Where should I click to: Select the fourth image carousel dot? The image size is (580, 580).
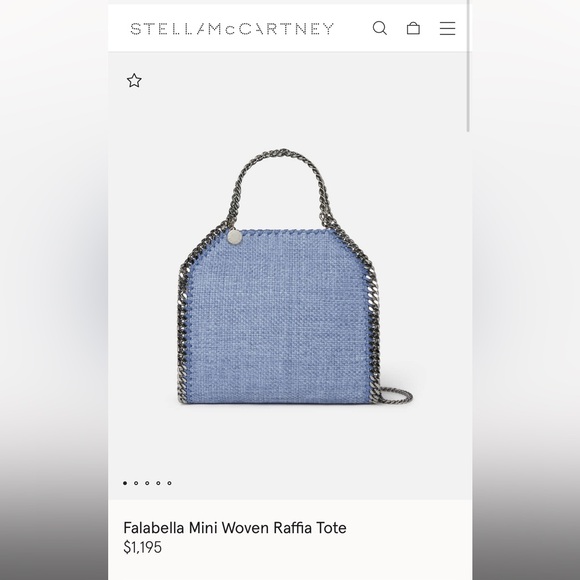pos(158,483)
